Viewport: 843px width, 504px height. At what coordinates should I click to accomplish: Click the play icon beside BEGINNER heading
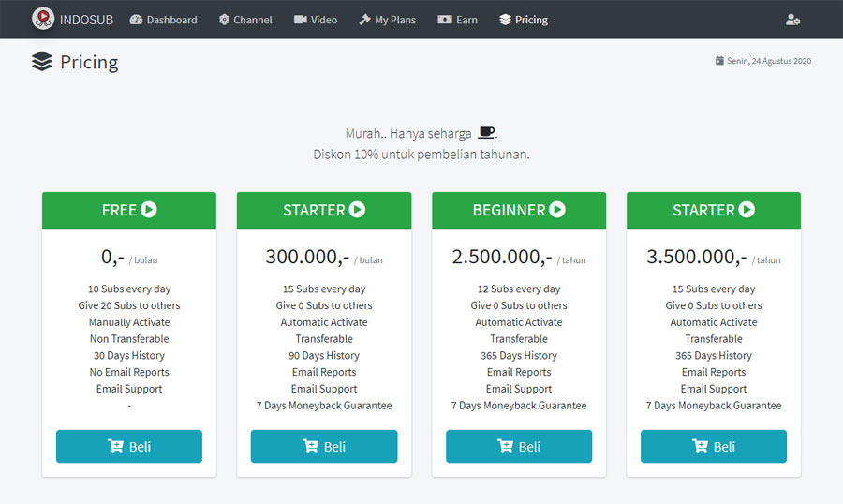click(x=557, y=209)
